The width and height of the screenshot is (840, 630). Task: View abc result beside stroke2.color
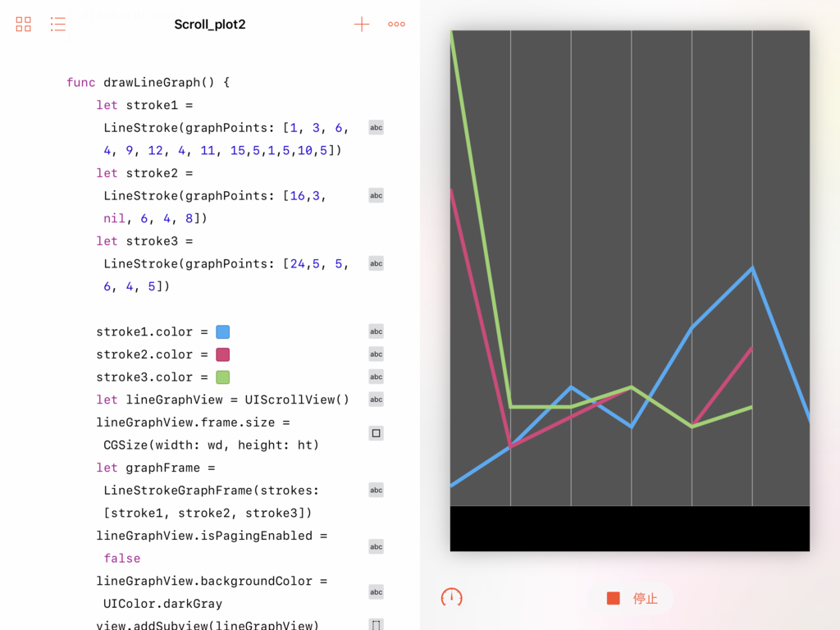[x=376, y=354]
